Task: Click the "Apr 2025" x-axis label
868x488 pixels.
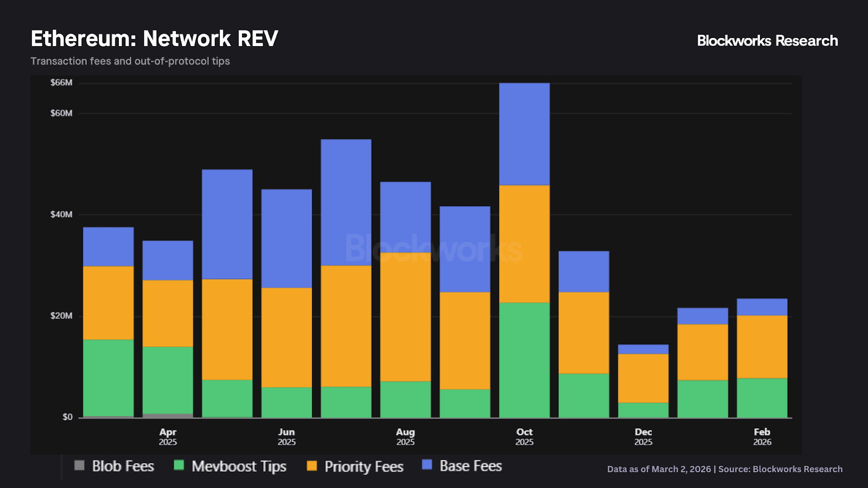Action: tap(168, 436)
